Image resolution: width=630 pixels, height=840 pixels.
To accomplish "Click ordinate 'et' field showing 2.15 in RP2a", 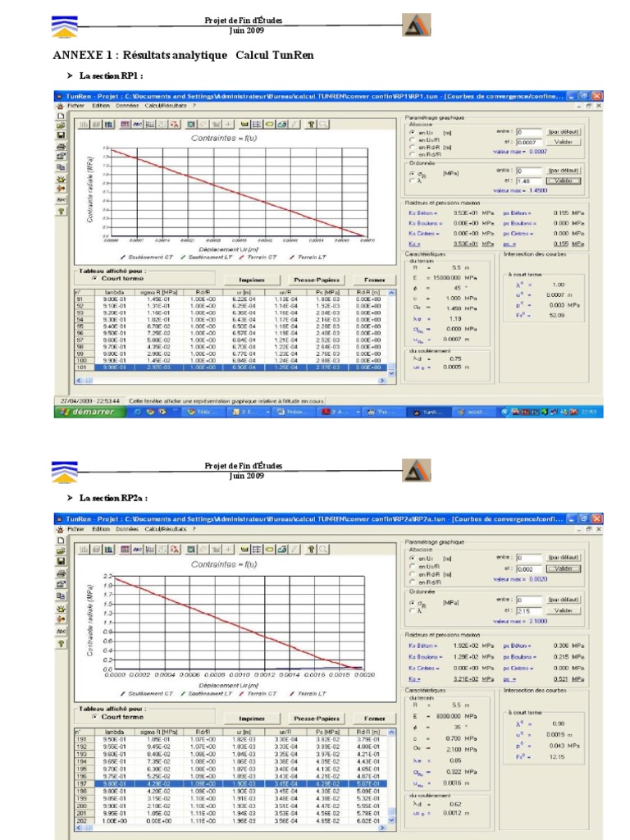I will [529, 610].
